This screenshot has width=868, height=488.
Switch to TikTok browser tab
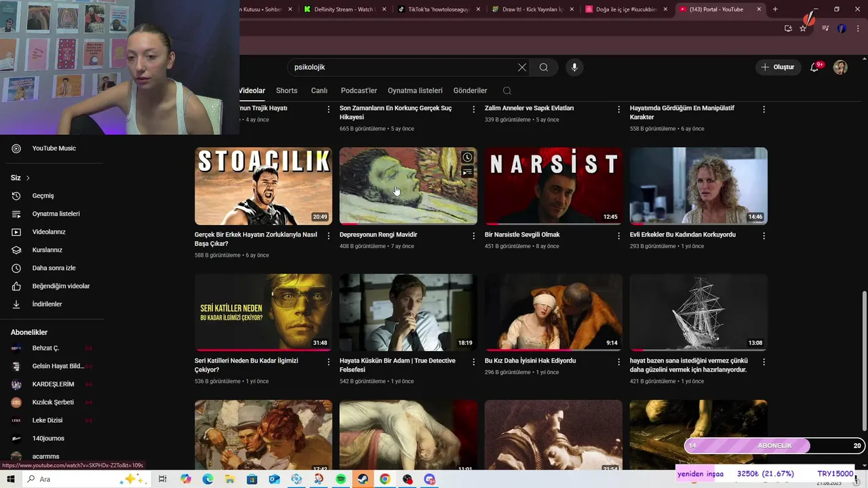coord(439,9)
